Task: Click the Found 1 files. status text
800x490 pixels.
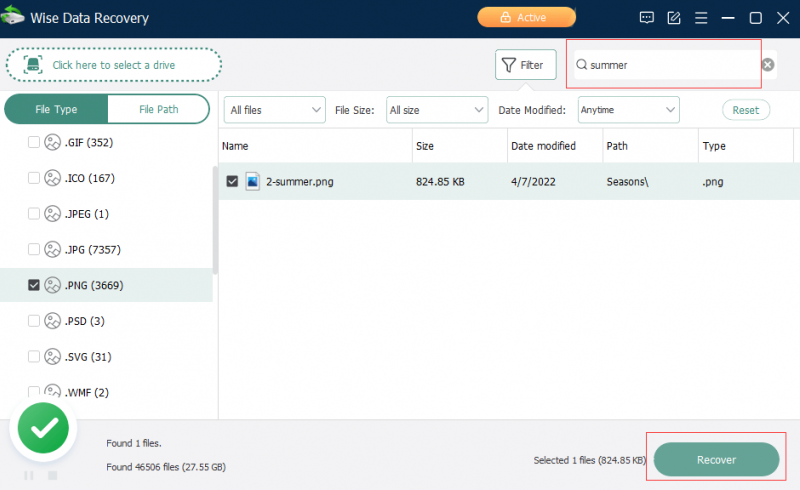Action: (x=134, y=443)
